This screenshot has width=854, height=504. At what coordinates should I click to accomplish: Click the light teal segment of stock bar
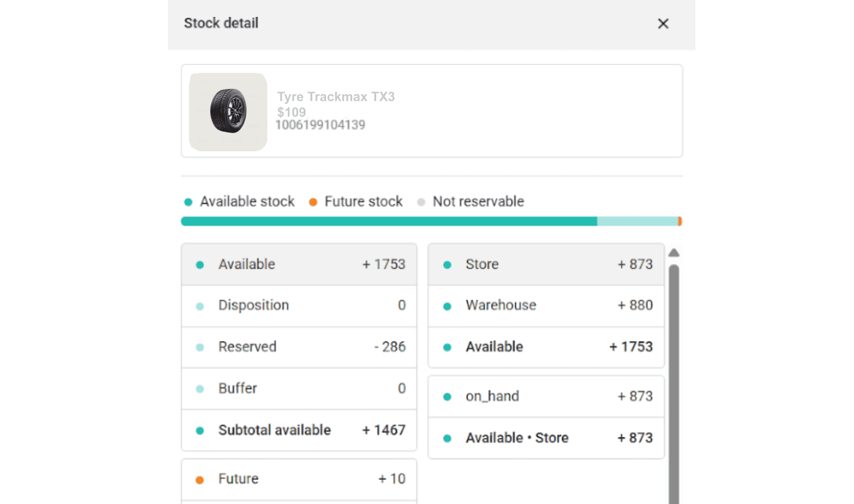click(x=637, y=222)
